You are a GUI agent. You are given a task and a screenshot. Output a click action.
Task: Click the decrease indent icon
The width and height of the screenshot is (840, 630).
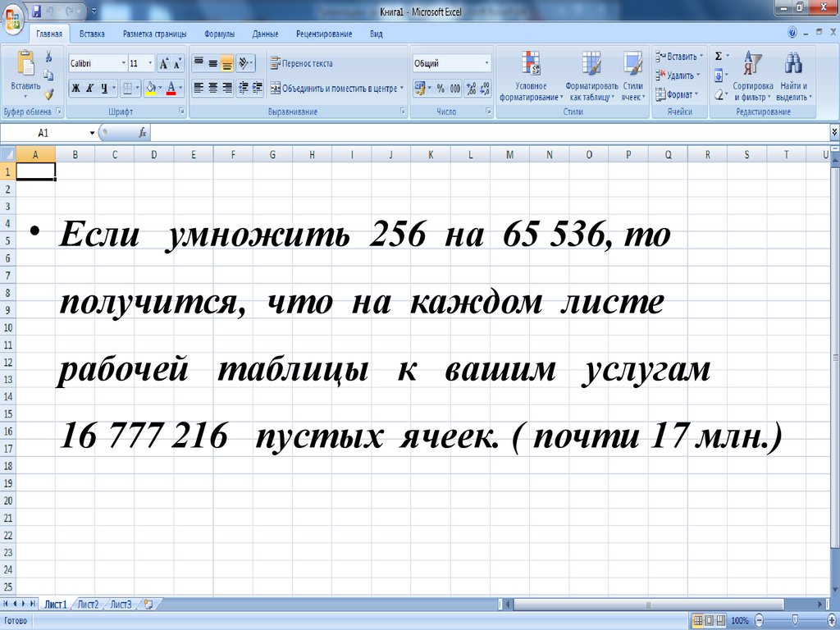point(243,88)
